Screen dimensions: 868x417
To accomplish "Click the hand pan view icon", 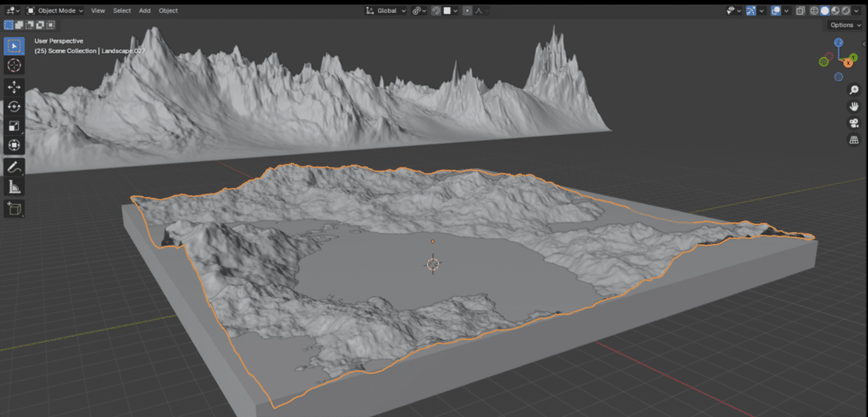I will click(854, 106).
